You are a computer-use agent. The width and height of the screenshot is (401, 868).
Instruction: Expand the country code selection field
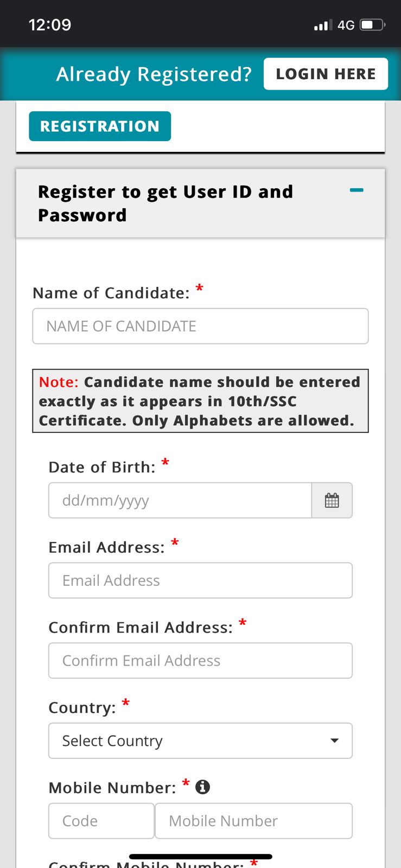[x=101, y=821]
